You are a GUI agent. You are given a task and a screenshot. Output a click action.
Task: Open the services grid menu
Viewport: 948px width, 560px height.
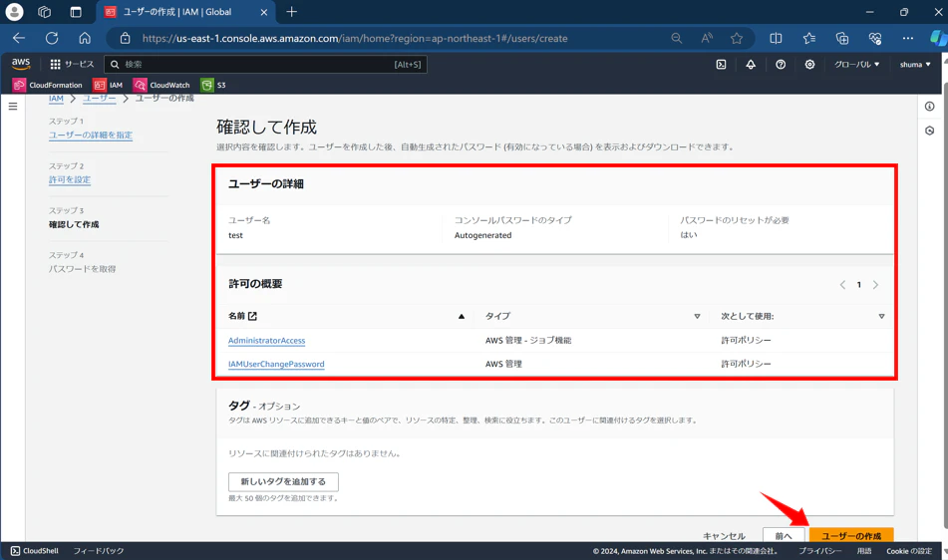[x=72, y=64]
